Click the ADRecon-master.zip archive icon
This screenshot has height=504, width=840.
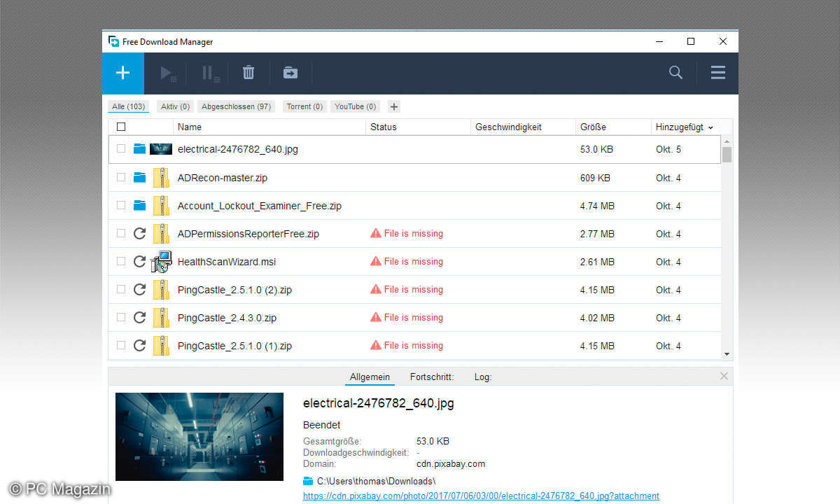tap(161, 178)
